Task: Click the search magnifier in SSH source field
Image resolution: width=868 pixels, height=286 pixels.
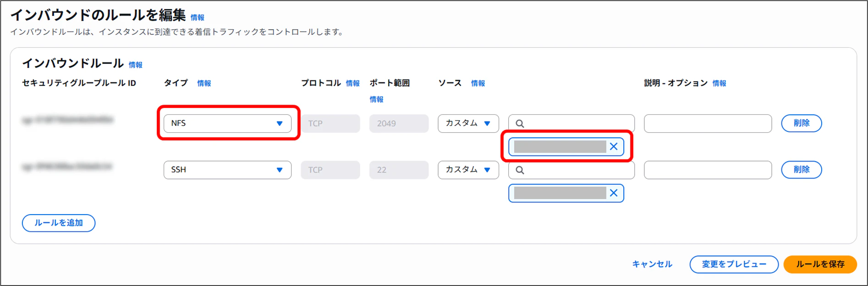Action: (x=520, y=170)
